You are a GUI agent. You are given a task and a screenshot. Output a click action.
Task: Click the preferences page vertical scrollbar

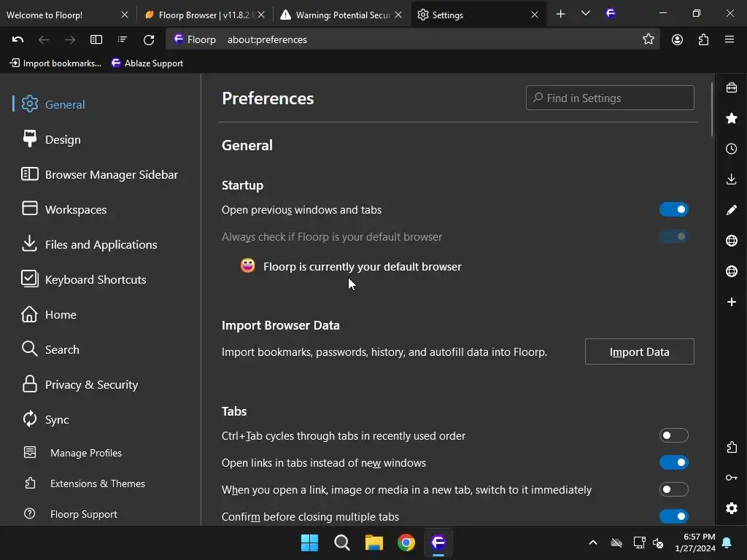point(712,109)
